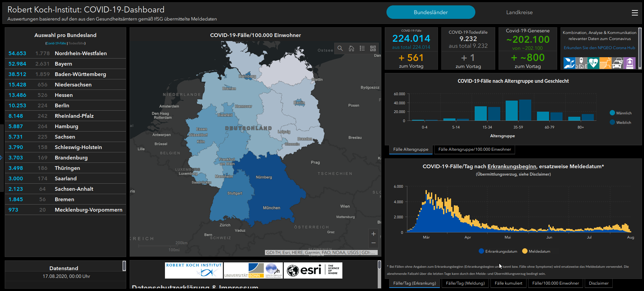Zoom out on the map
644x291 pixels.
pos(373,243)
